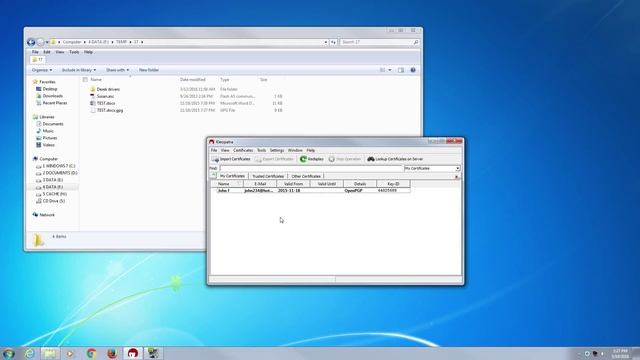Select the TEST.docx.gpg file

click(x=110, y=110)
